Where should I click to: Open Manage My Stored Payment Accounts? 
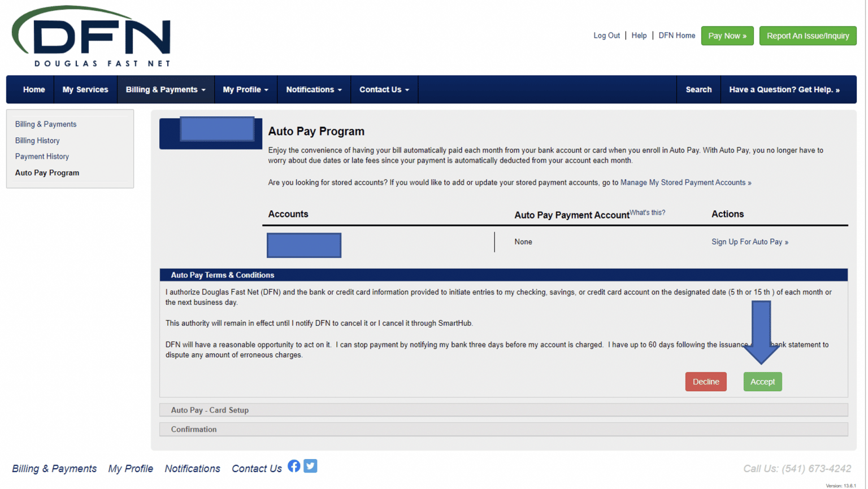[685, 182]
